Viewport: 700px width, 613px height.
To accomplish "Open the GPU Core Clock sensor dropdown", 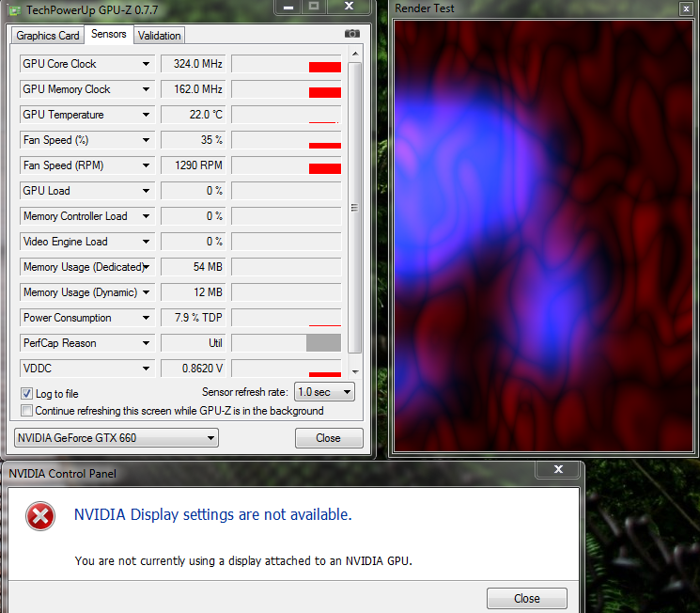I will [x=146, y=64].
